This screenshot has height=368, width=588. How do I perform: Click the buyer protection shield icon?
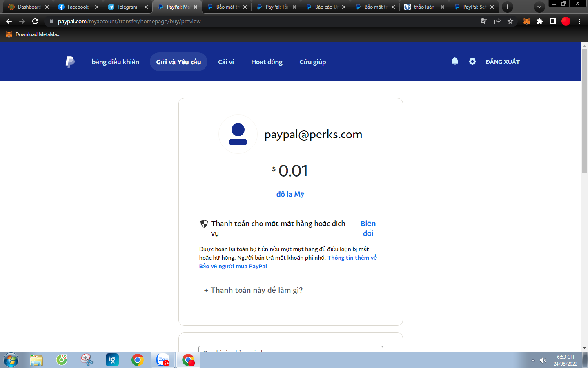(204, 224)
